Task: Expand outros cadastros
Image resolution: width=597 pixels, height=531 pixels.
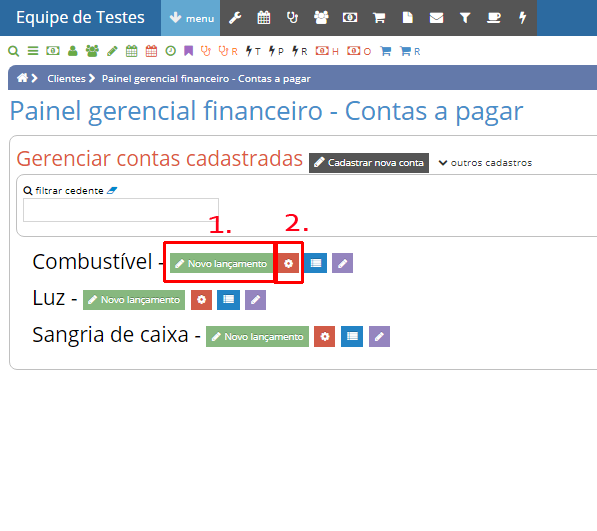Action: tap(485, 163)
